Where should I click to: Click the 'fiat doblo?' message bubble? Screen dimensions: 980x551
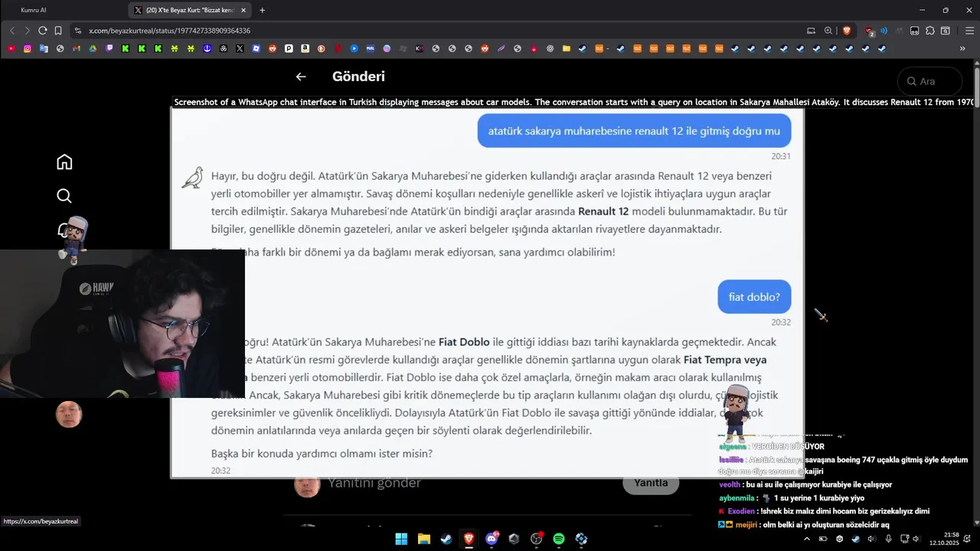[754, 297]
